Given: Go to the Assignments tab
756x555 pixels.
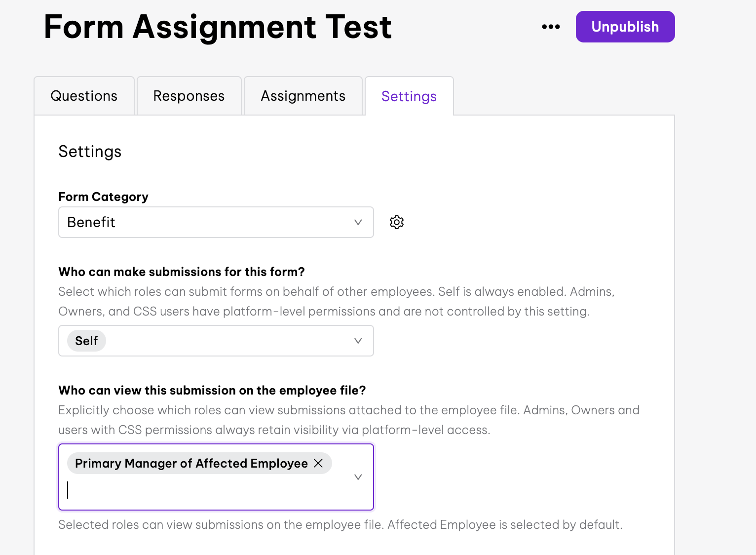Looking at the screenshot, I should [x=303, y=96].
